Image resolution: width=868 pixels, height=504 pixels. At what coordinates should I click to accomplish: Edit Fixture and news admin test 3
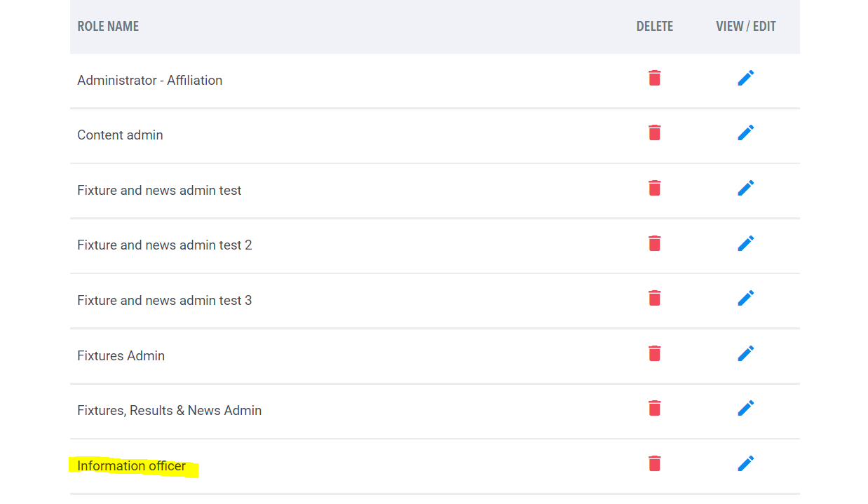pyautogui.click(x=746, y=298)
